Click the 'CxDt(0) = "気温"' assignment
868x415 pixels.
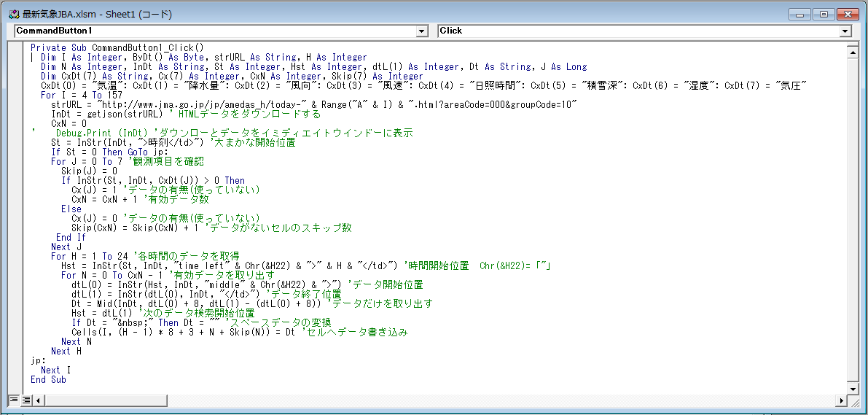click(84, 85)
